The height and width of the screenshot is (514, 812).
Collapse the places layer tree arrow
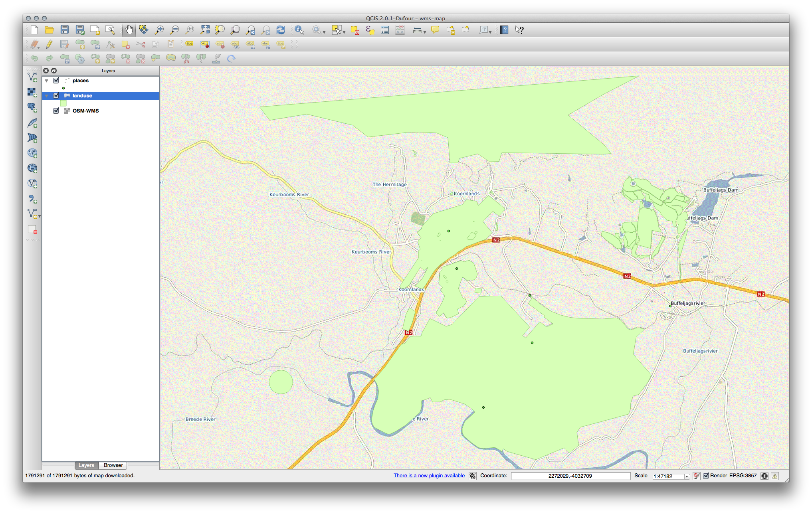point(47,81)
